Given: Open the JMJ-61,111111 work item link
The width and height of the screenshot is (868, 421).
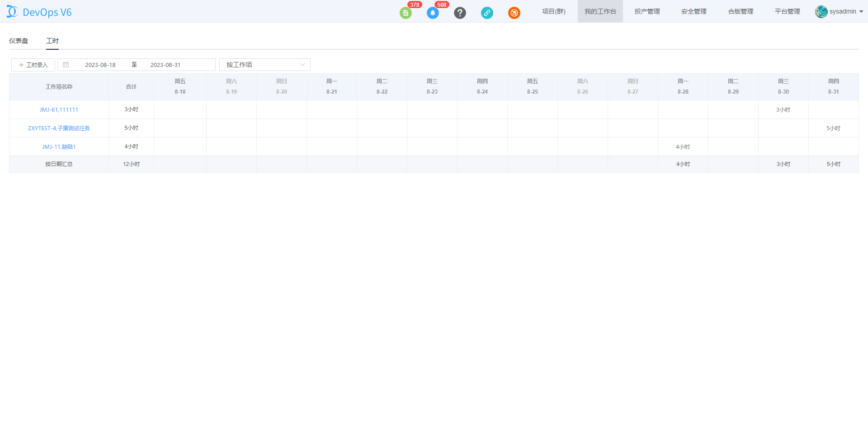Looking at the screenshot, I should pyautogui.click(x=59, y=109).
